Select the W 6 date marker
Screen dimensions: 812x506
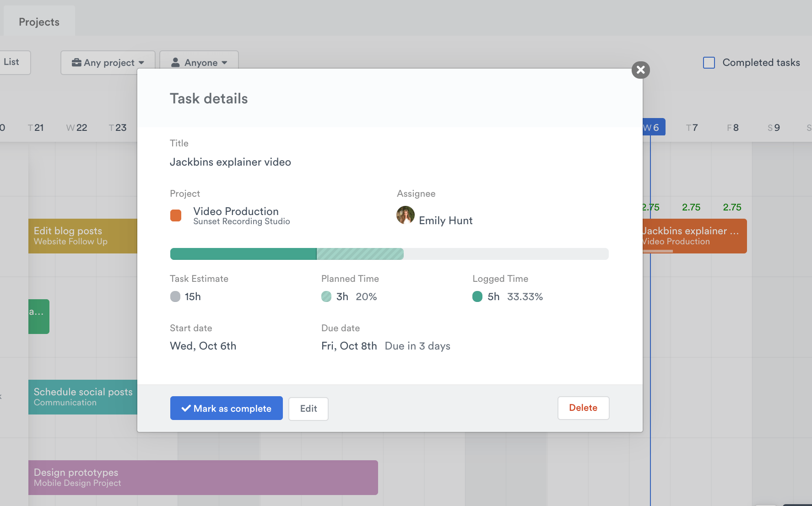click(651, 128)
